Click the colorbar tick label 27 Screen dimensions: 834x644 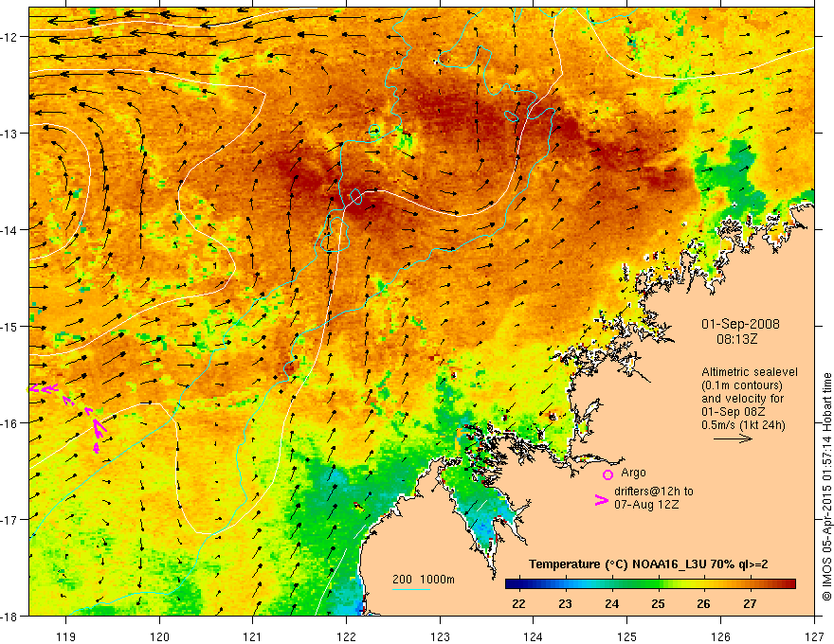coord(750,603)
